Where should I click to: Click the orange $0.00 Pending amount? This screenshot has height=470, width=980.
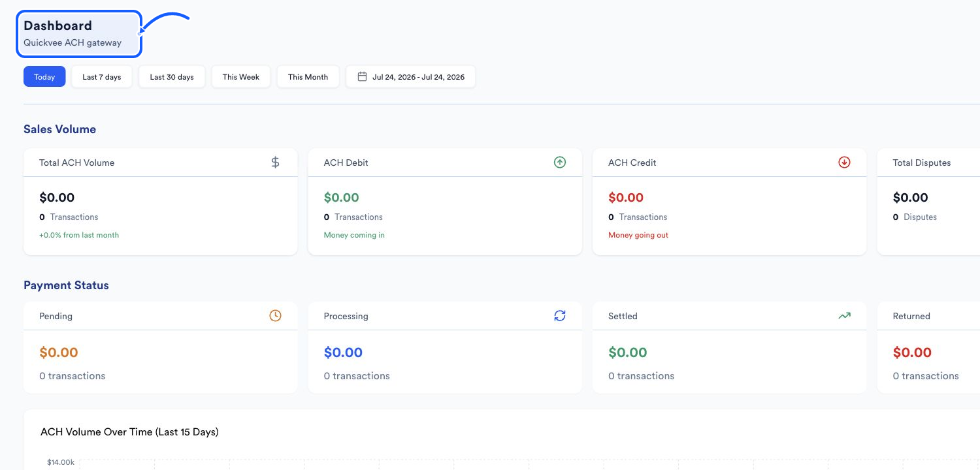point(58,352)
